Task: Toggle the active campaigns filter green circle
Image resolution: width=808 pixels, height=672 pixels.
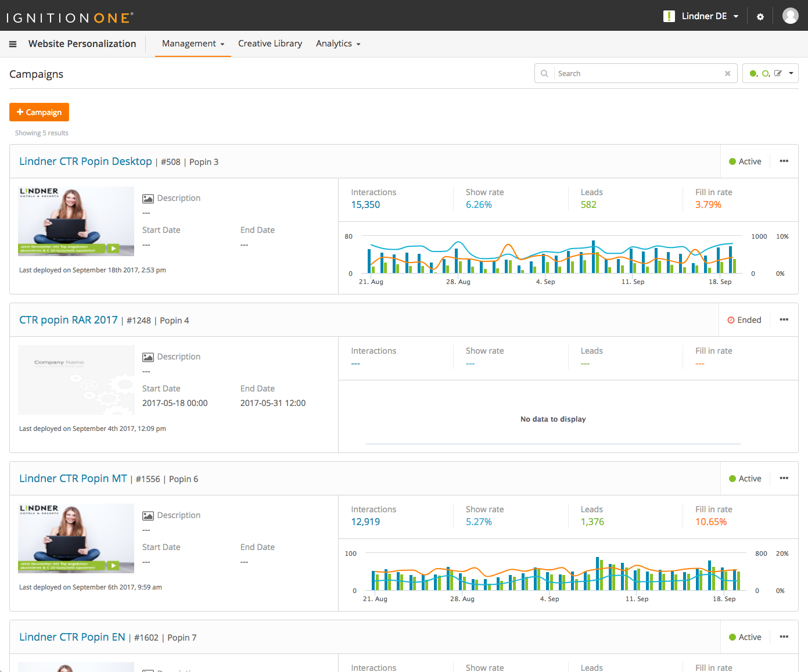Action: [753, 73]
